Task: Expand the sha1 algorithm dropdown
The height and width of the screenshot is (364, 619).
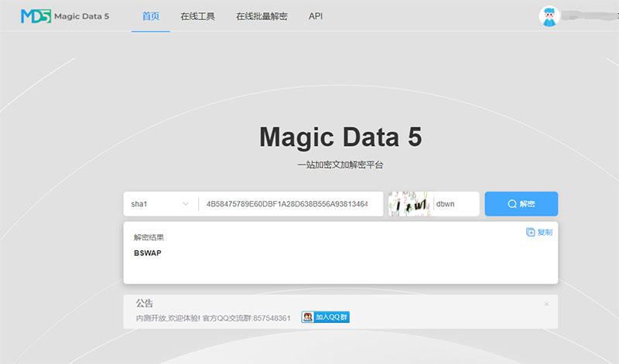Action: click(x=160, y=204)
